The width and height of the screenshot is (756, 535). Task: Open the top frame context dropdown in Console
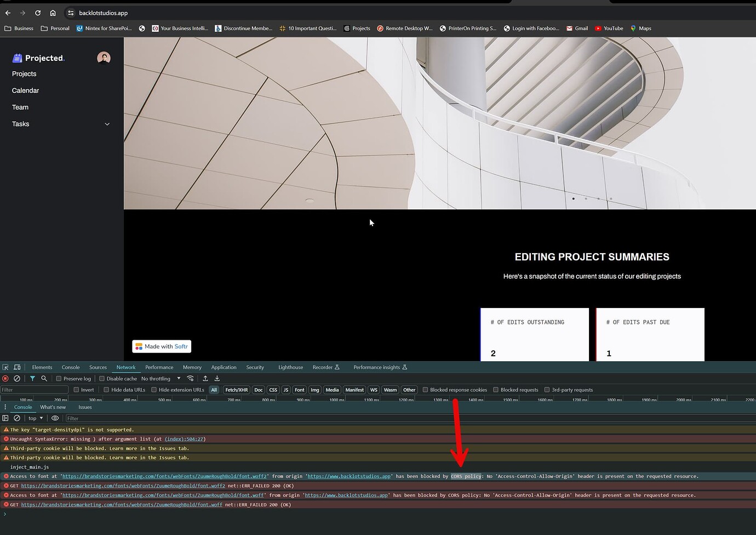tap(35, 418)
